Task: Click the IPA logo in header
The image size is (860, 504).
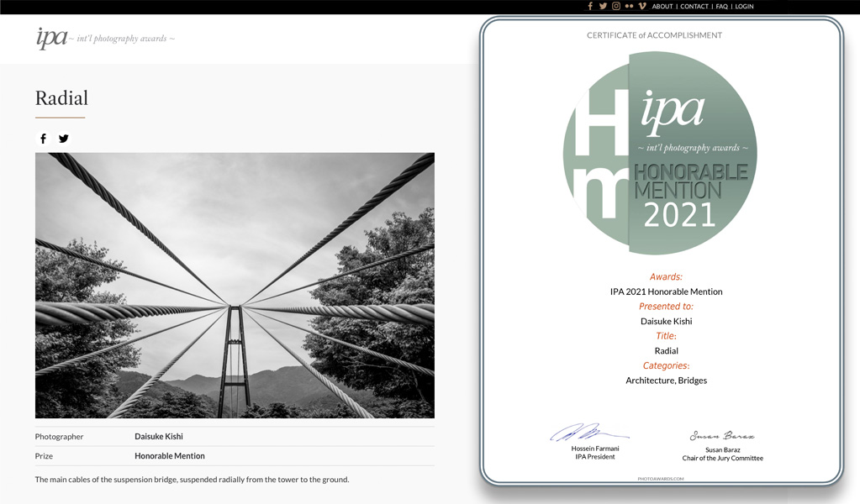Action: point(52,38)
